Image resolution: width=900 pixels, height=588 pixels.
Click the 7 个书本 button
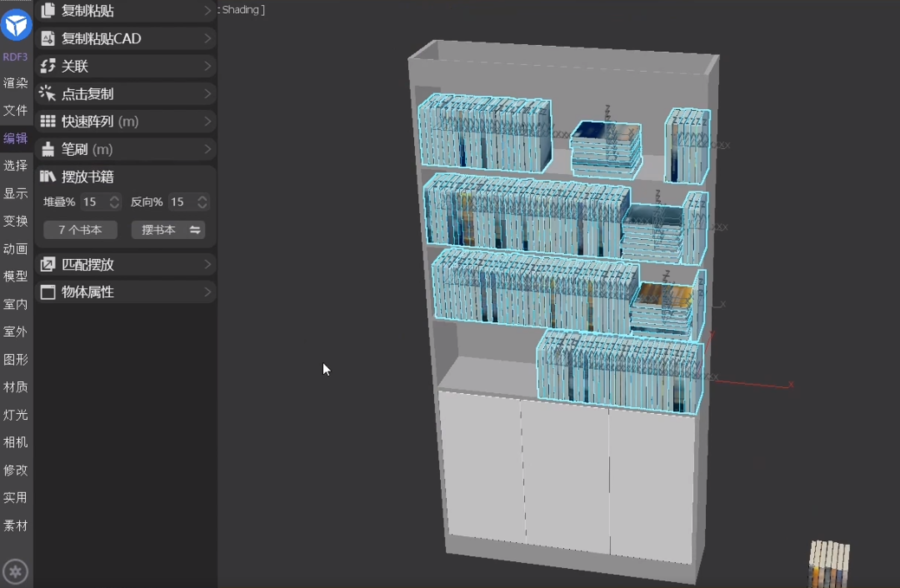(x=80, y=230)
